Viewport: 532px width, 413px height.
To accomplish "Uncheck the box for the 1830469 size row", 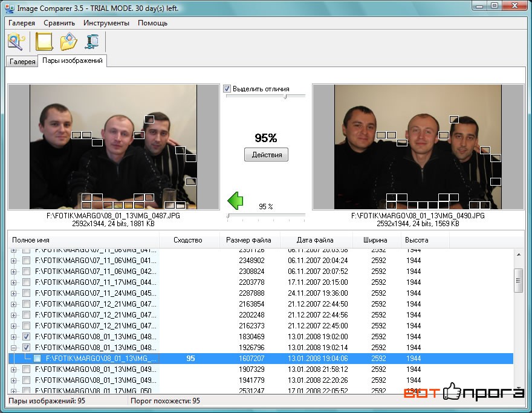I will (x=26, y=337).
